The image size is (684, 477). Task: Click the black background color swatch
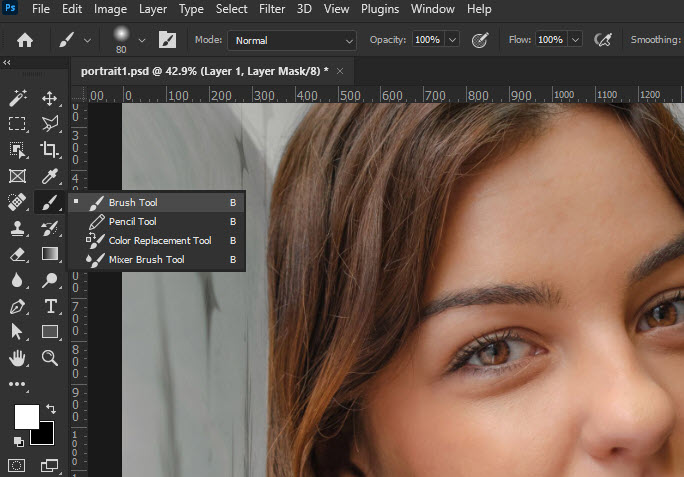point(45,436)
